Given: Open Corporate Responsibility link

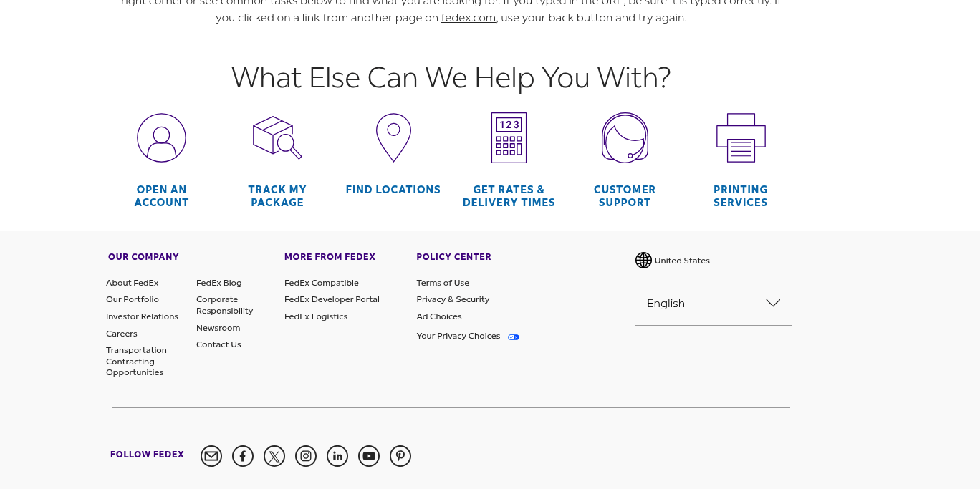Looking at the screenshot, I should (225, 305).
